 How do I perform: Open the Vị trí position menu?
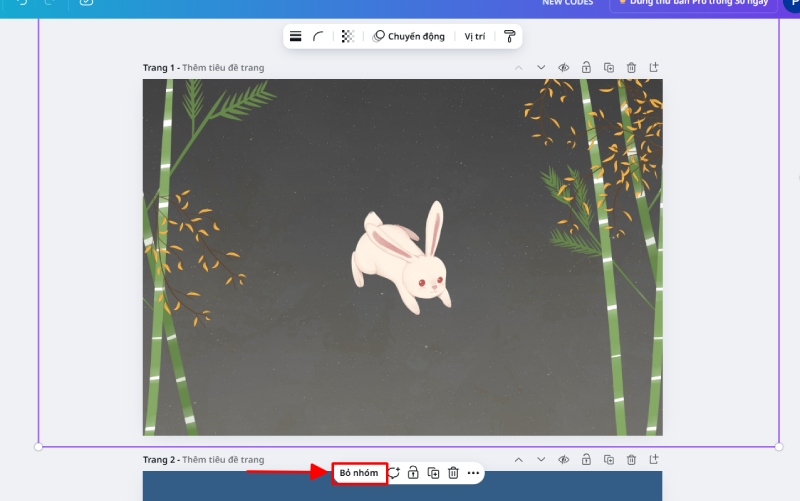coord(475,36)
